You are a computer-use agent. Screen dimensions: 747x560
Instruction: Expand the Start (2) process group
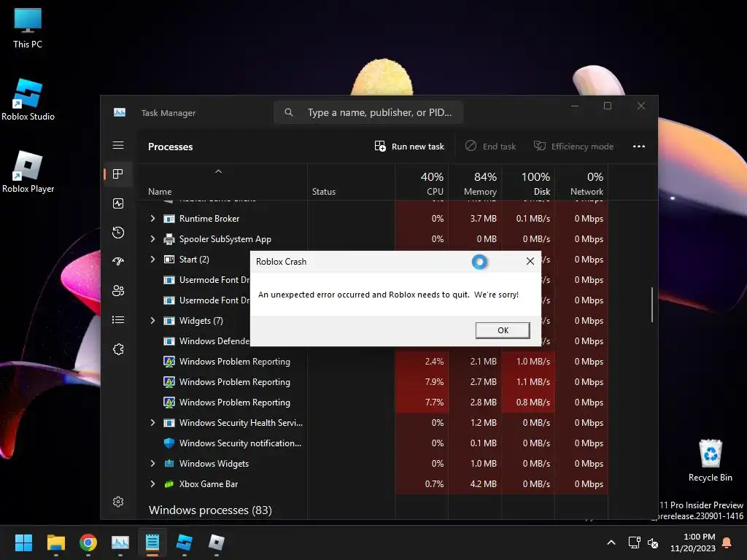pyautogui.click(x=152, y=260)
